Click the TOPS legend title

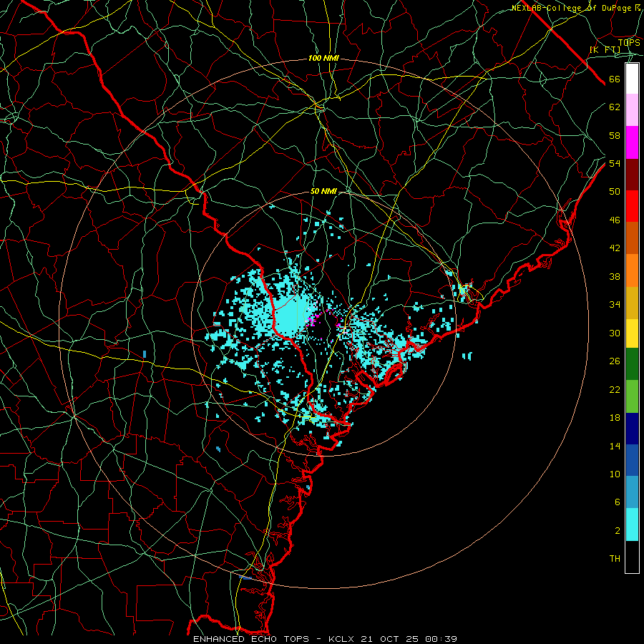click(x=629, y=43)
